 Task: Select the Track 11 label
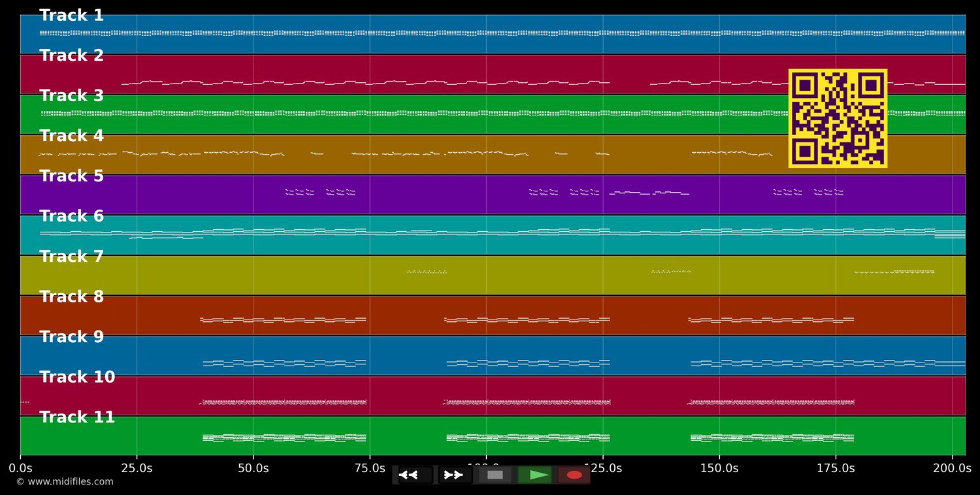pos(77,417)
